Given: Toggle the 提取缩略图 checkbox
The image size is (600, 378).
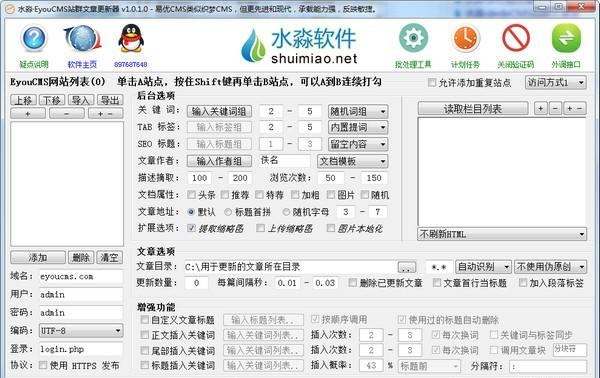Looking at the screenshot, I should tap(191, 228).
